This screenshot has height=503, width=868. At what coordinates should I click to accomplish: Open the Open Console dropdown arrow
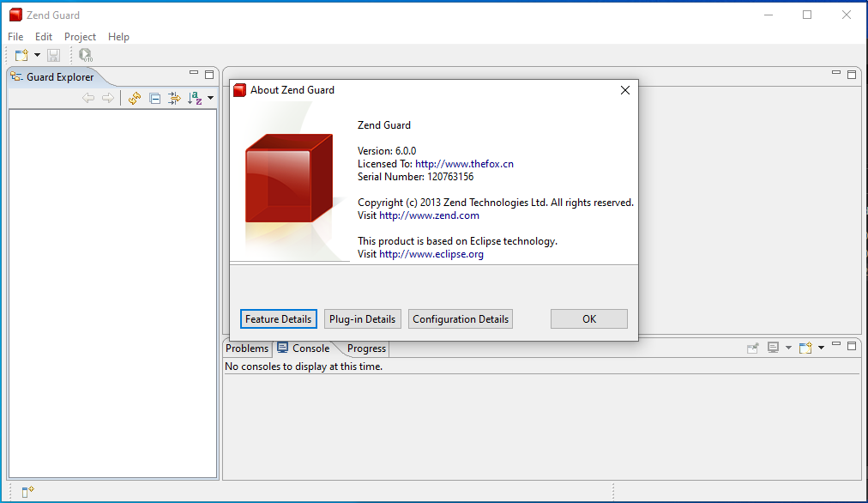[x=821, y=348]
